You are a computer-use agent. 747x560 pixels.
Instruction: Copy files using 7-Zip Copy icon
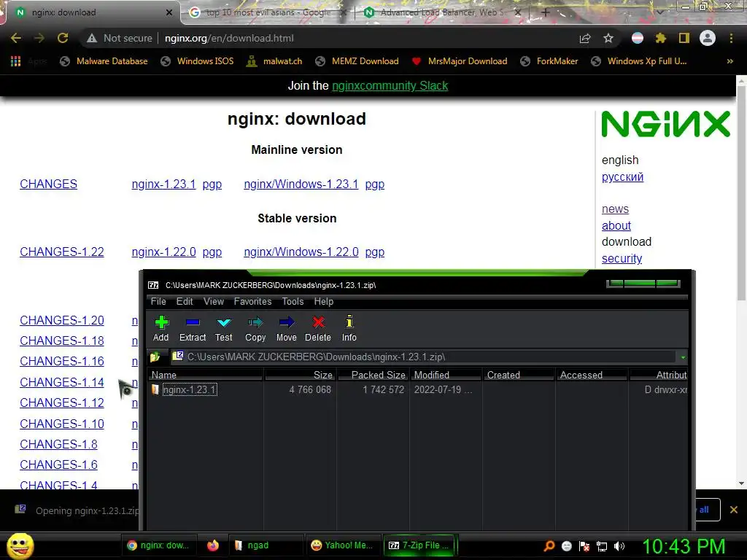[x=255, y=328]
